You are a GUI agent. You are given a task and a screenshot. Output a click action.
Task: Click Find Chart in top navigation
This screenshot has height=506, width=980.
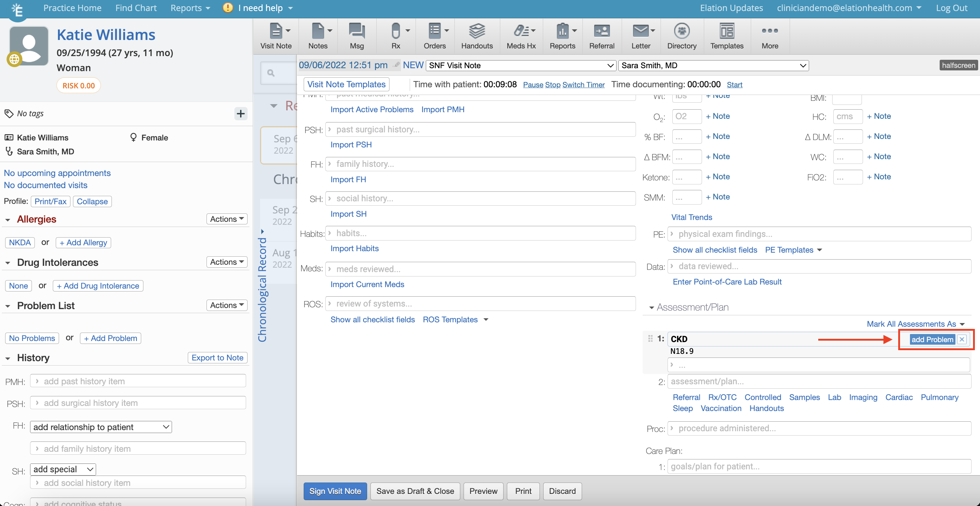[136, 8]
